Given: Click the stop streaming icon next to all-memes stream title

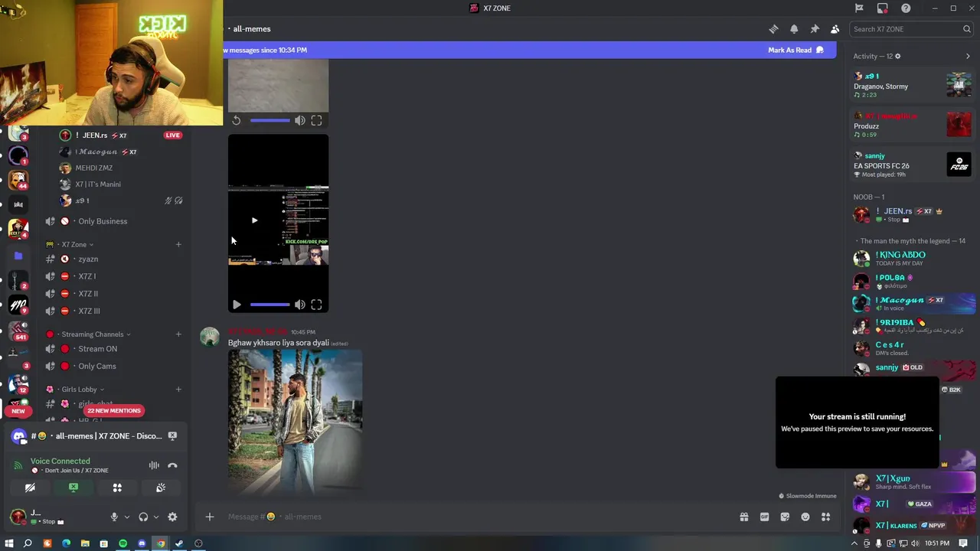Looking at the screenshot, I should 172,436.
